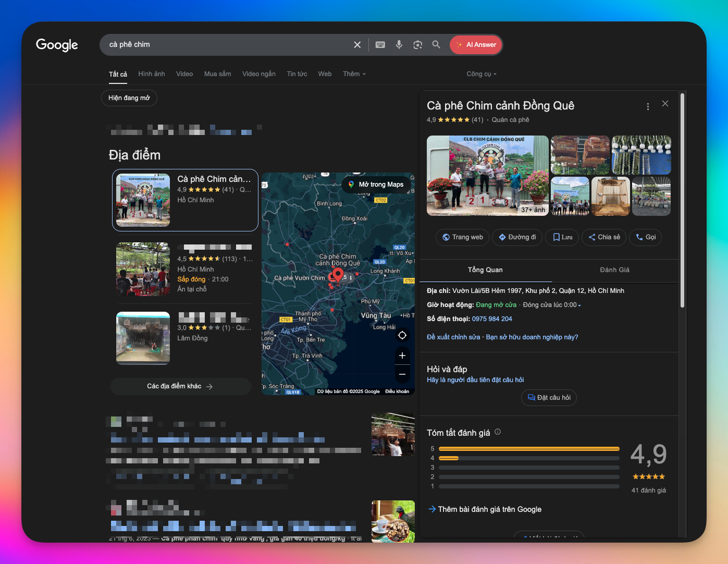The width and height of the screenshot is (728, 564).
Task: Run the search with the magnifier icon
Action: pyautogui.click(x=436, y=45)
